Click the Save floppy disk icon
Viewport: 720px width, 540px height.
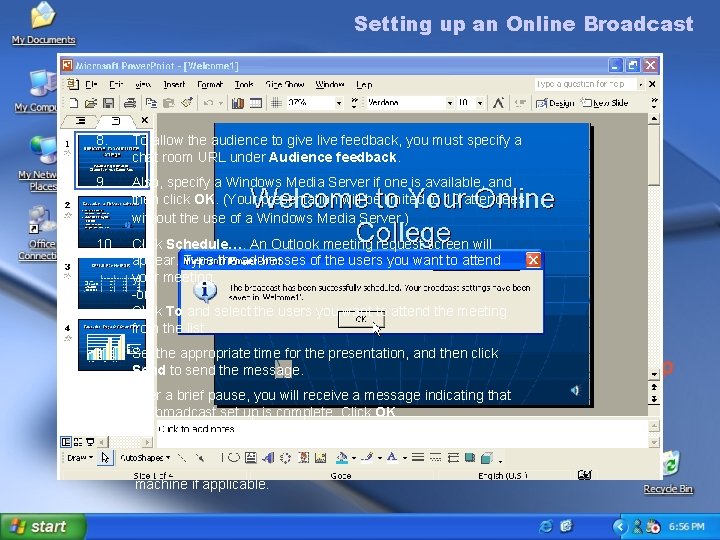[x=108, y=103]
